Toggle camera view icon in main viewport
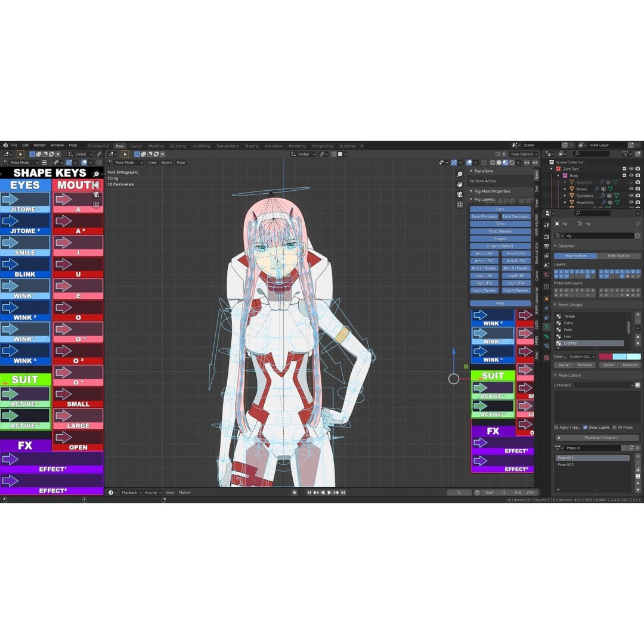This screenshot has height=644, width=644. click(460, 194)
